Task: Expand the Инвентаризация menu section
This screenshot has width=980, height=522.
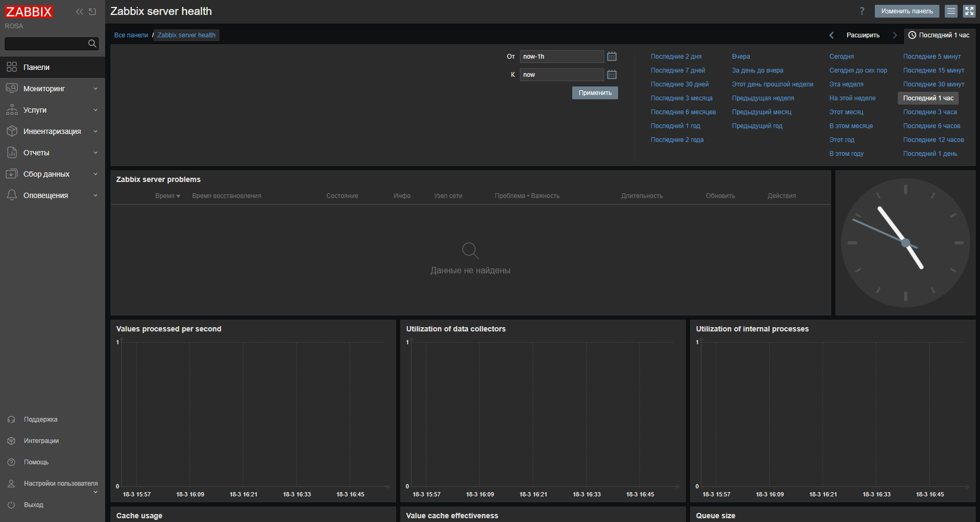Action: tap(52, 131)
